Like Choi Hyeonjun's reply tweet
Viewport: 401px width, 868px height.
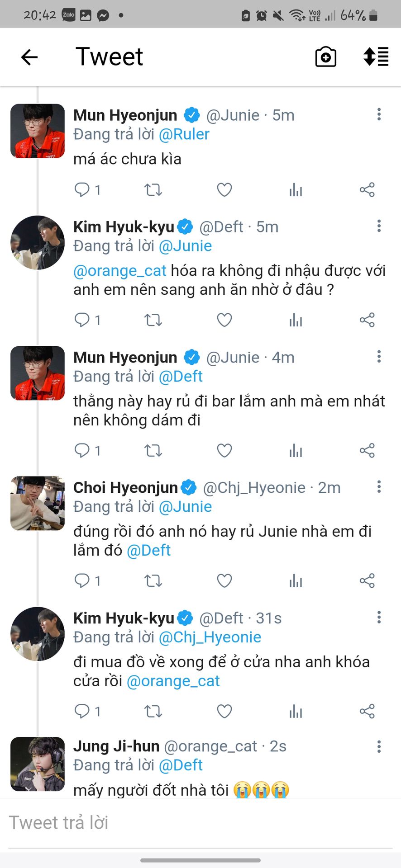224,580
